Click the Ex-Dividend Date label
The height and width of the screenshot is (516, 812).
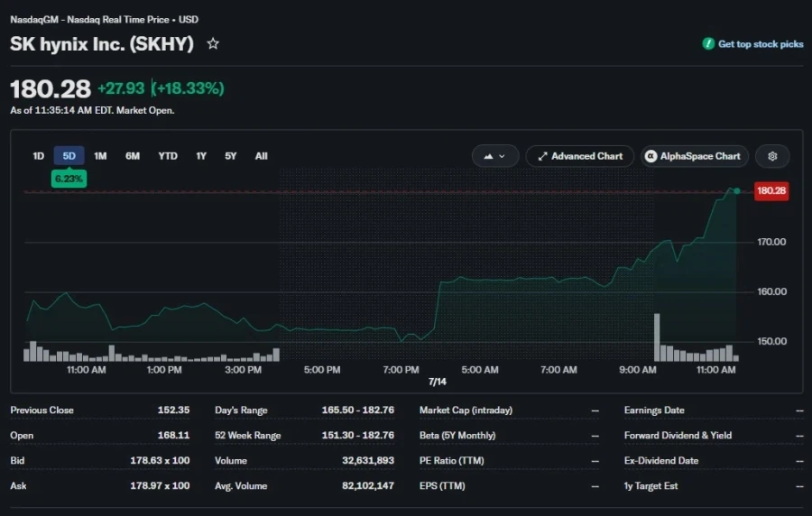pyautogui.click(x=661, y=460)
